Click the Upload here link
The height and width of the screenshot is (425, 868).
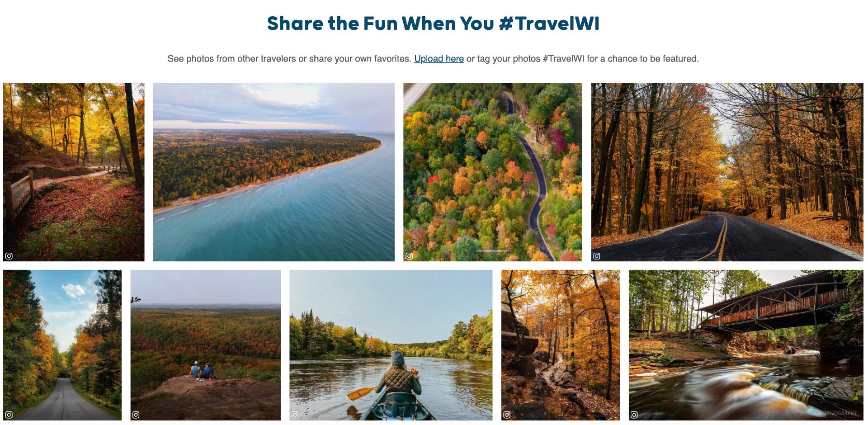pyautogui.click(x=439, y=59)
